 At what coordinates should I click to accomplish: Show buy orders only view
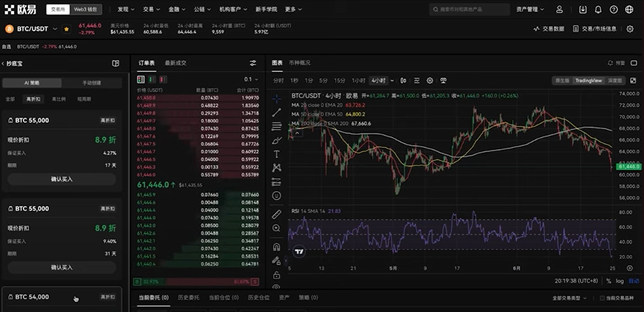click(x=152, y=79)
